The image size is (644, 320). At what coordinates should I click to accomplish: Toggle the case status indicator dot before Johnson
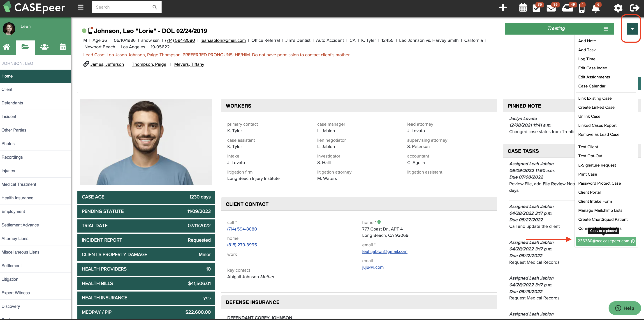[x=84, y=31]
